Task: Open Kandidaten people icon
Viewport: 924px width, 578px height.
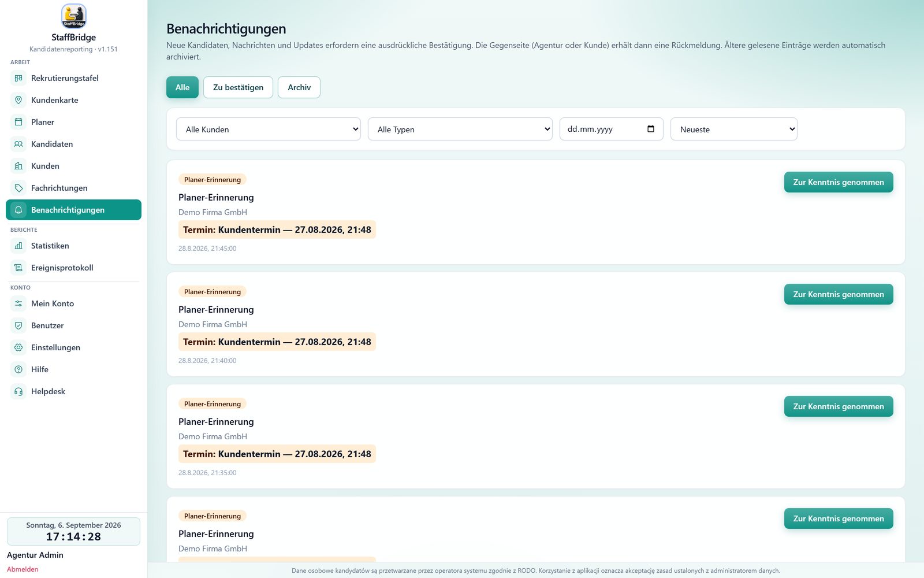Action: (18, 144)
